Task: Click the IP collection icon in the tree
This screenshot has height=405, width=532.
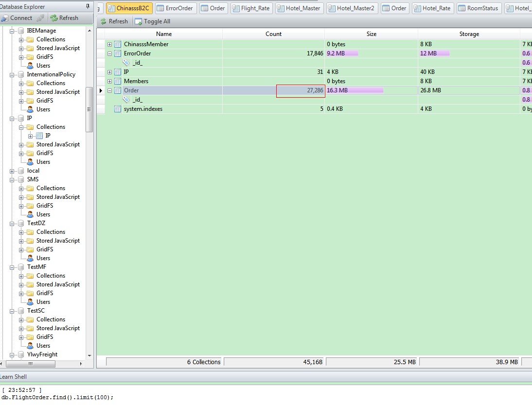Action: (39, 136)
